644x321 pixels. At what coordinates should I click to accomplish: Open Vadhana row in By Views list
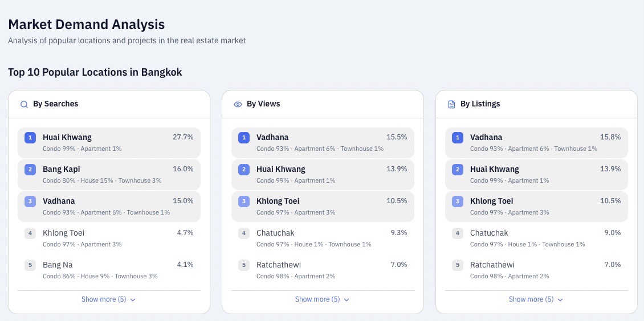click(x=323, y=143)
